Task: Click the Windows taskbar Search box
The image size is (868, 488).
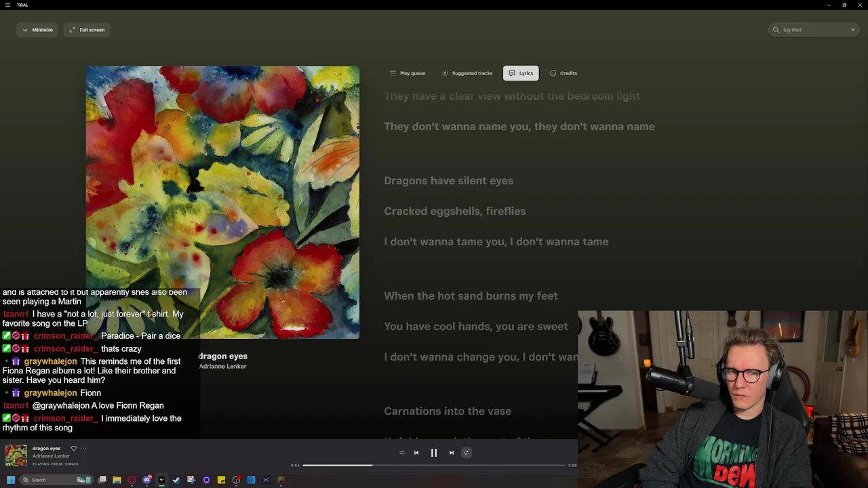Action: click(56, 480)
